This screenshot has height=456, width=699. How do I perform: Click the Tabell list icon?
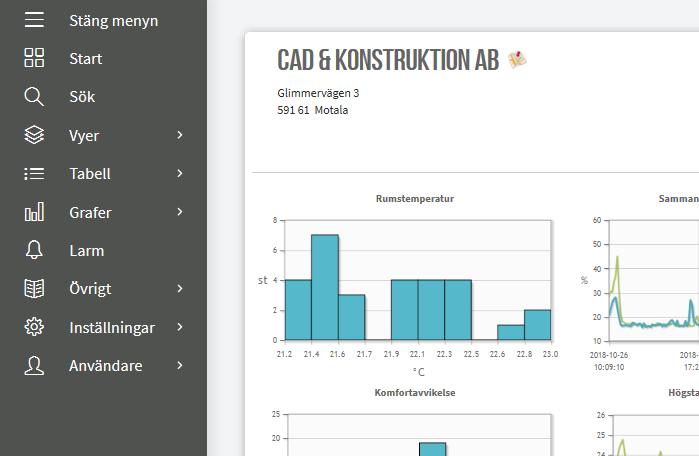point(34,173)
